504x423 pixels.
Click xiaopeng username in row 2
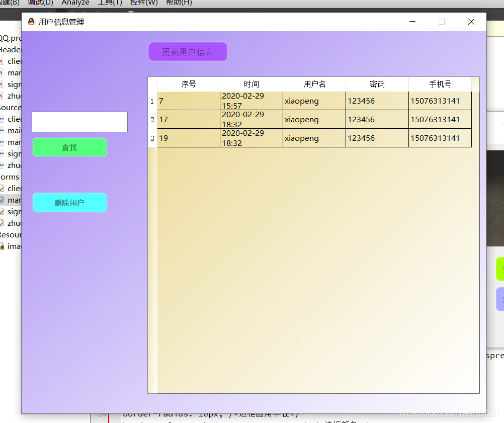314,120
